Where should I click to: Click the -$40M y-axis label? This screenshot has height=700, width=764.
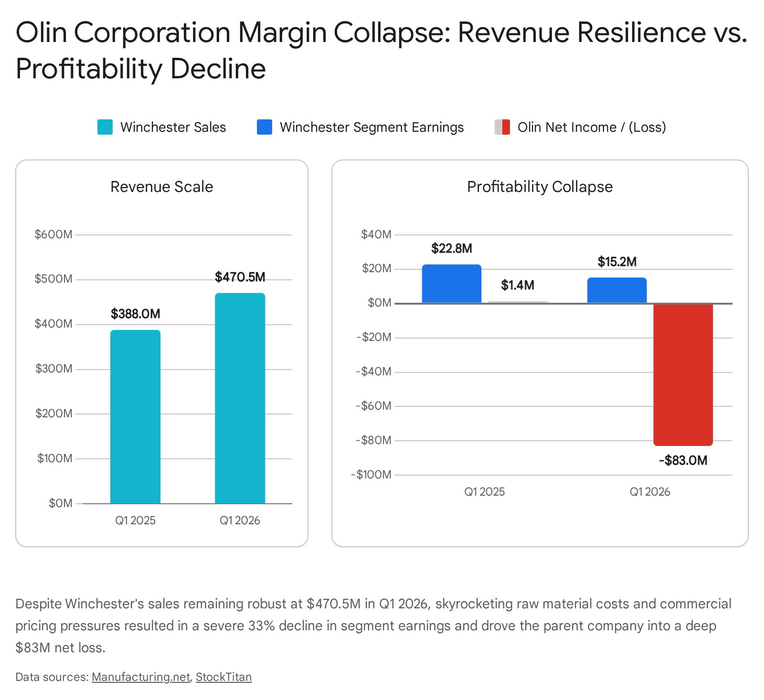click(373, 371)
